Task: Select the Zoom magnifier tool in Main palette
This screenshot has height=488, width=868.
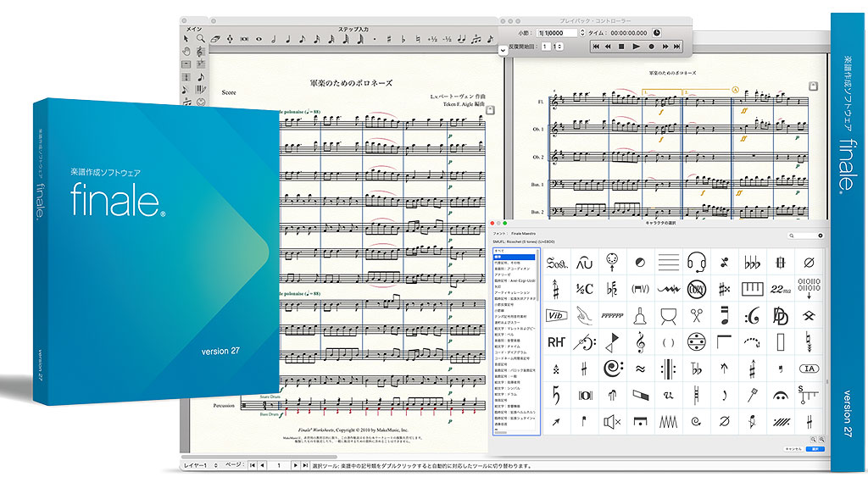Action: [200, 39]
